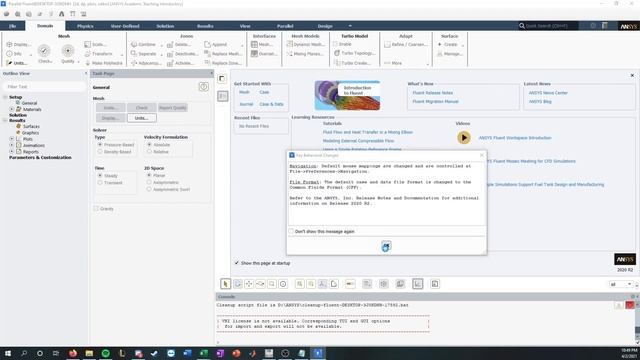Image resolution: width=640 pixels, height=360 pixels.
Task: Expand the Reports tree node
Action: 12,152
